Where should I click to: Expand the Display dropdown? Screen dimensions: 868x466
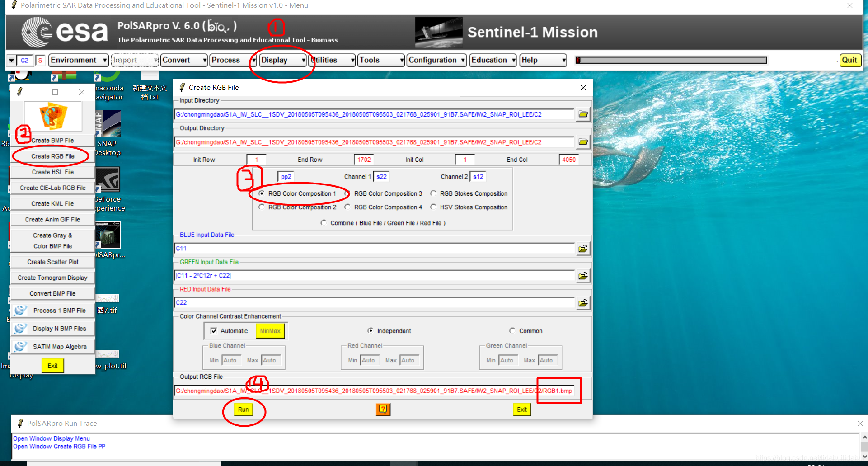point(283,60)
